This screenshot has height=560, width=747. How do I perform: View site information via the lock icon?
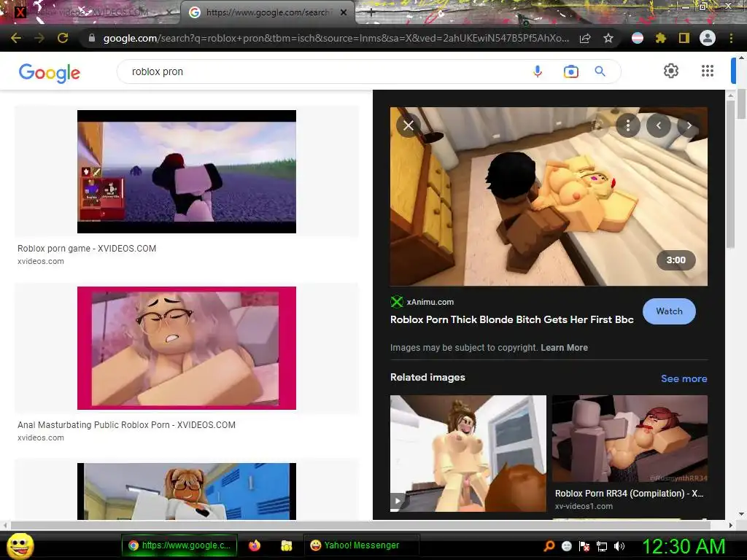point(91,38)
